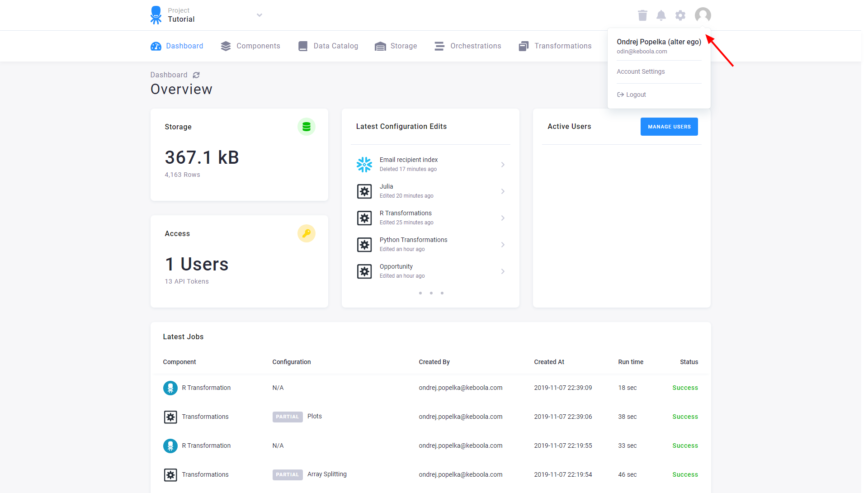This screenshot has height=493, width=868.
Task: Open the Opportunity edit chevron
Action: 503,271
